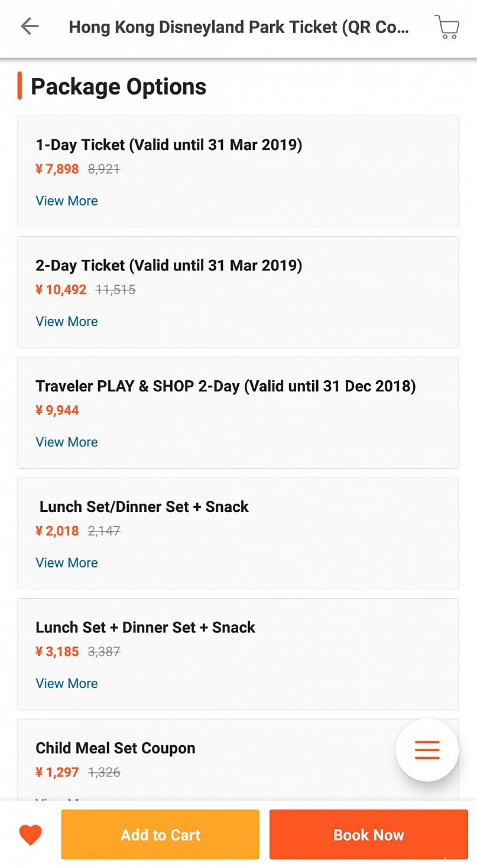This screenshot has width=477, height=868.
Task: Select the 2-Day Ticket package option
Action: pyautogui.click(x=238, y=292)
